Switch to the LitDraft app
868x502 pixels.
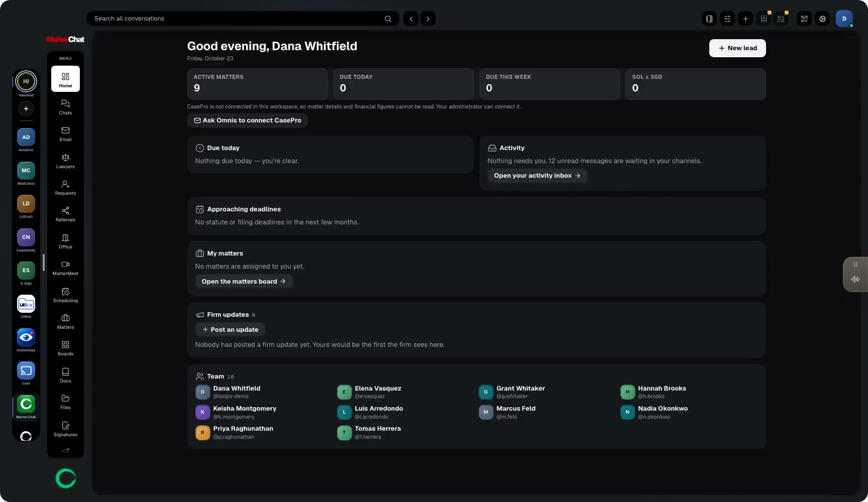click(x=26, y=203)
